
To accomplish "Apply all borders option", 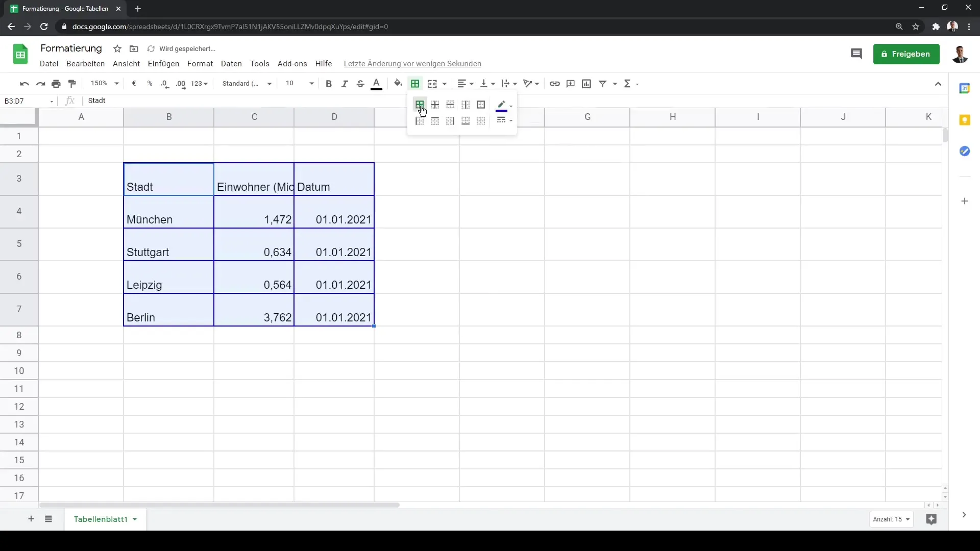I will point(420,105).
